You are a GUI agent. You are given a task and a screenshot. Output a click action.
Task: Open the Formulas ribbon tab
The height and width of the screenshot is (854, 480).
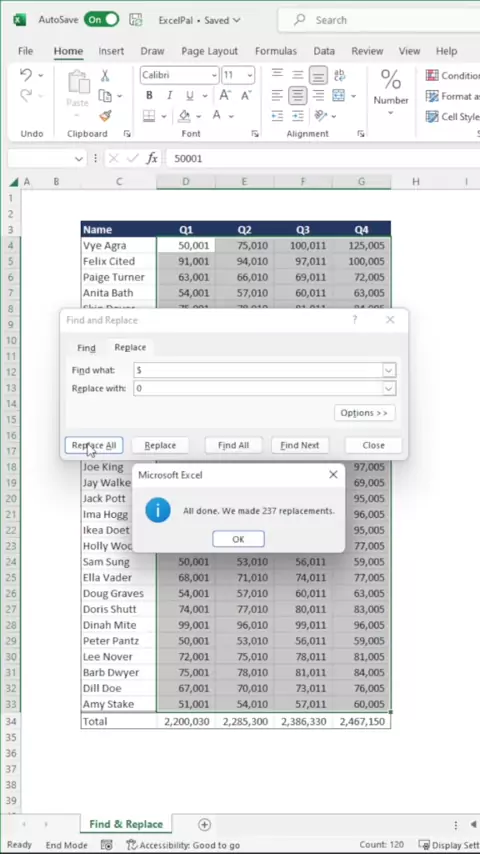click(276, 51)
